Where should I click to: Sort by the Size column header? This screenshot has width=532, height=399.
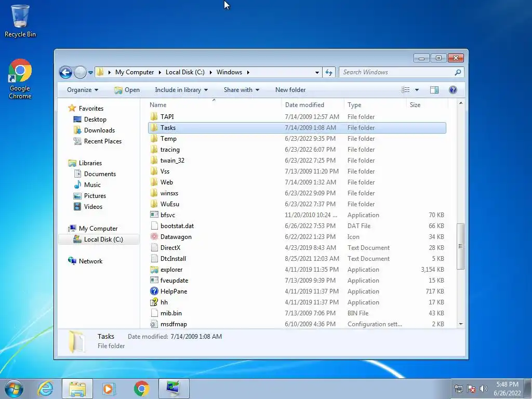(427, 105)
